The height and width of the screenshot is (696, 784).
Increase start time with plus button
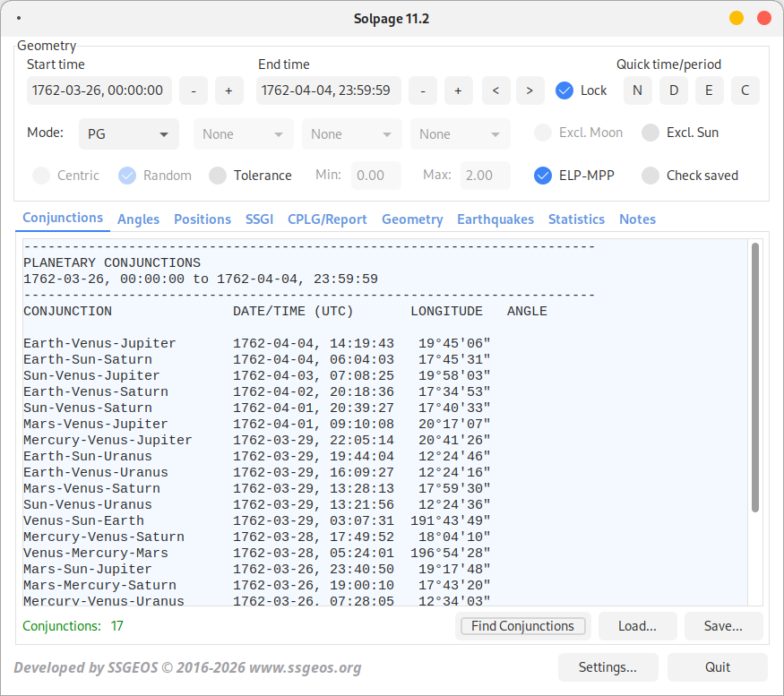(x=229, y=90)
